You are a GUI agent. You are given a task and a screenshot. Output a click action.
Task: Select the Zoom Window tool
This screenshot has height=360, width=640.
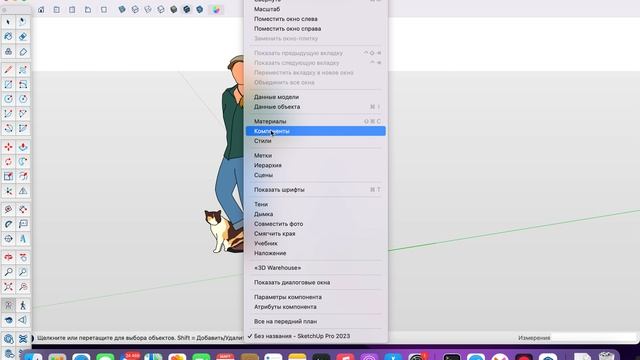click(x=23, y=272)
